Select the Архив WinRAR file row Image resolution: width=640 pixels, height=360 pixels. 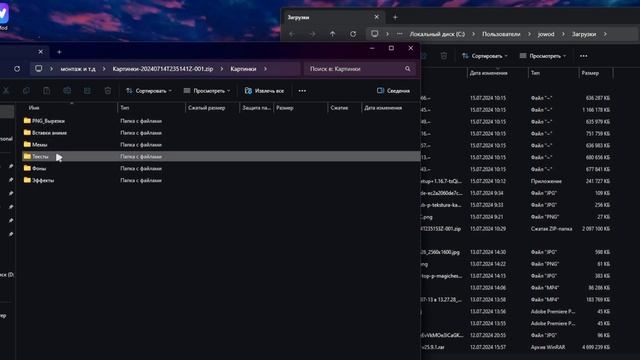[x=516, y=347]
